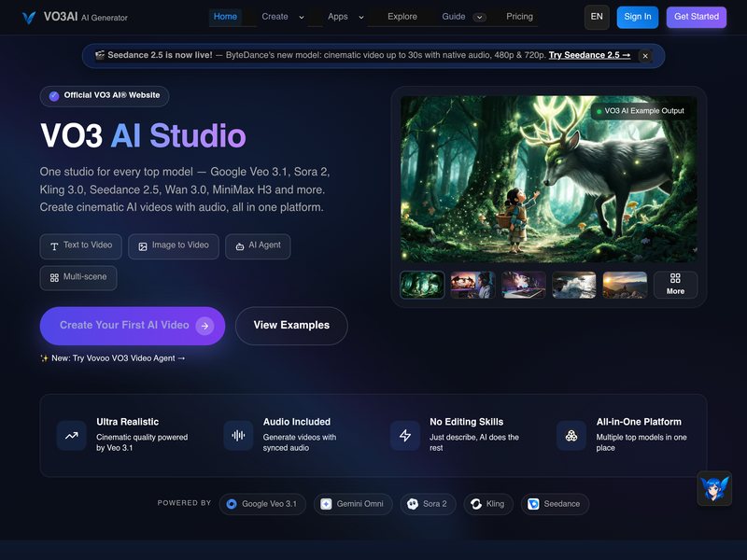The image size is (747, 560).
Task: Select the third example thumbnail with the purple scene
Action: (524, 285)
